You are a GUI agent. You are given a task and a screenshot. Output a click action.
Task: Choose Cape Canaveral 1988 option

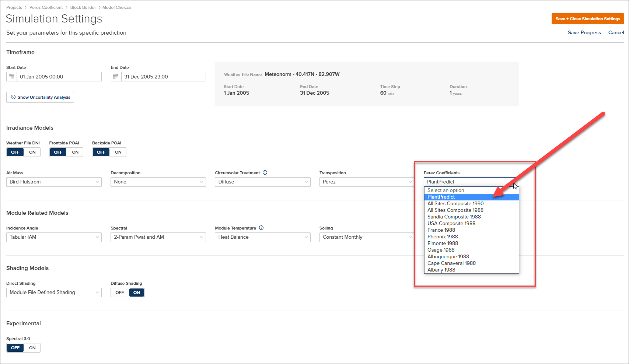[472, 263]
